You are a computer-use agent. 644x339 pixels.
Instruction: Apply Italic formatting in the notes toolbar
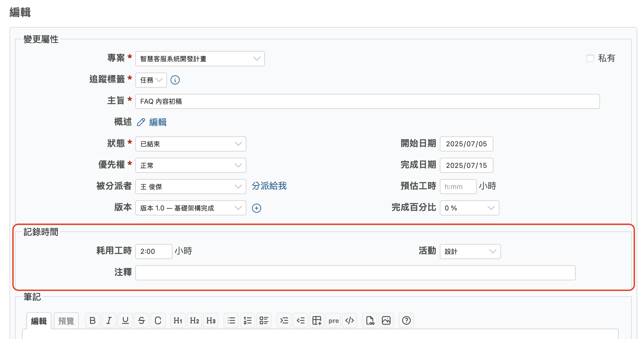coord(109,320)
